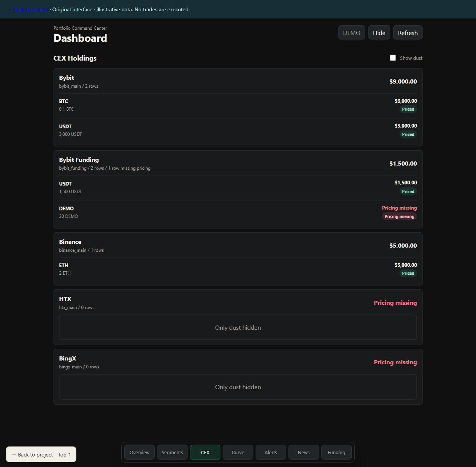Image resolution: width=476 pixels, height=467 pixels.
Task: Click the binance_main / 1 rows subtitle
Action: pyautogui.click(x=81, y=250)
